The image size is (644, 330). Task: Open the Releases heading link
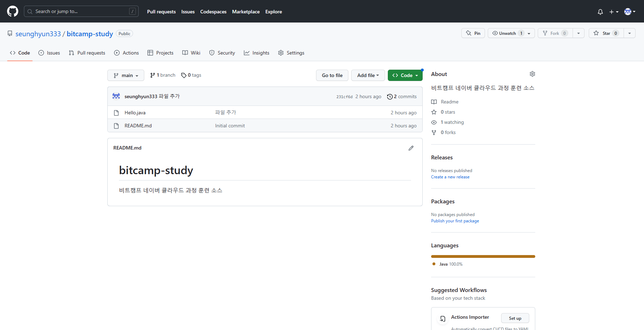click(442, 158)
